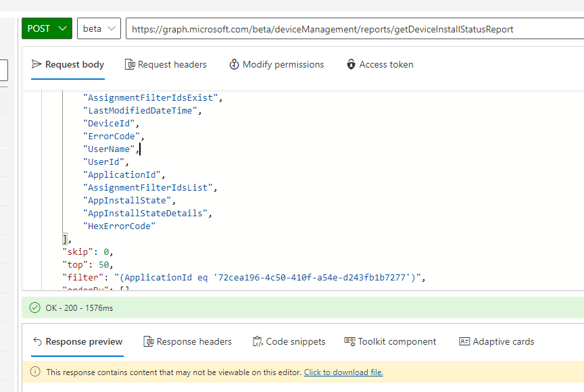Open the Modify permissions tab
The height and width of the screenshot is (392, 584).
click(276, 64)
